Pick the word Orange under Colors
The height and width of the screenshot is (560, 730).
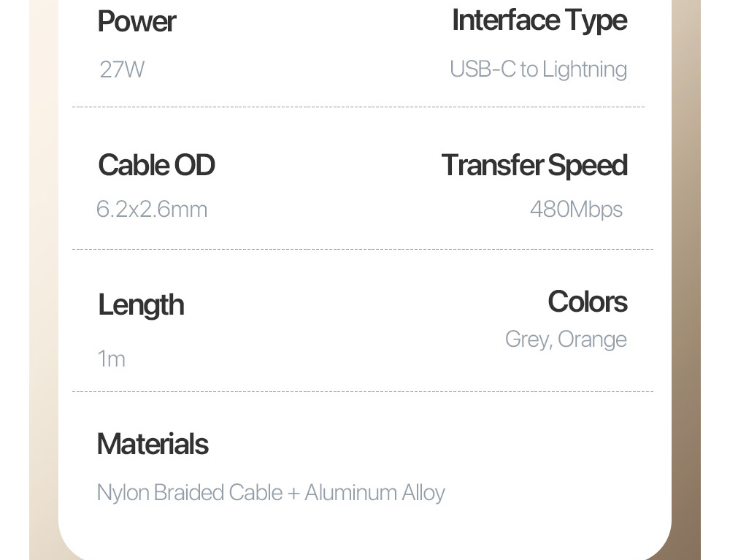click(x=592, y=340)
